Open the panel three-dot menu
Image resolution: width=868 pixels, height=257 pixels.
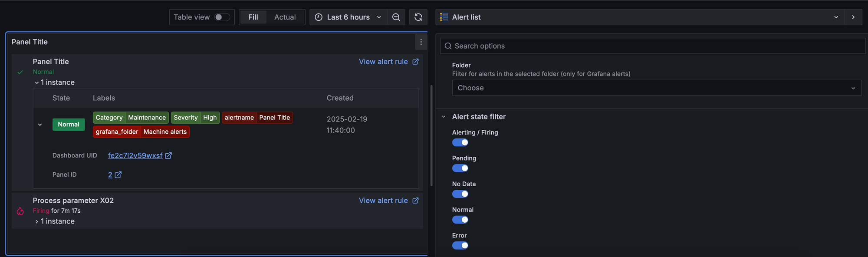pos(421,42)
